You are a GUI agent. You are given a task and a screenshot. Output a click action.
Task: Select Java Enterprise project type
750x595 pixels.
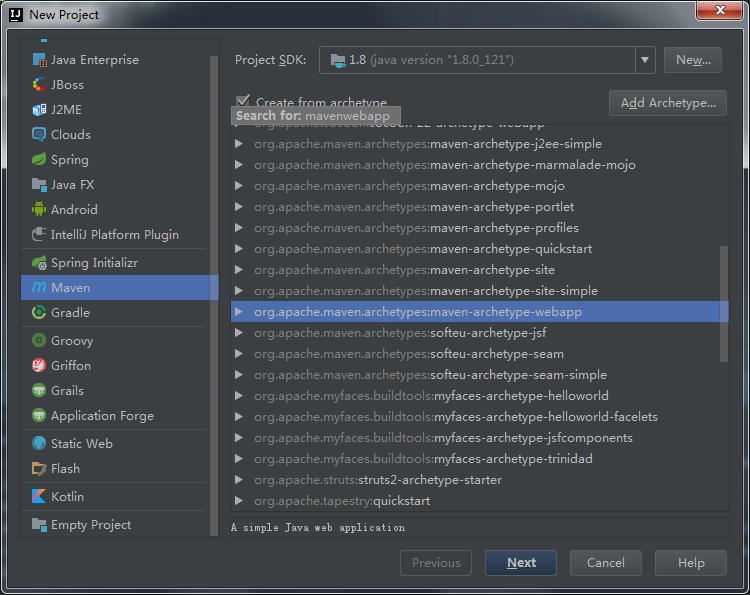click(x=115, y=60)
